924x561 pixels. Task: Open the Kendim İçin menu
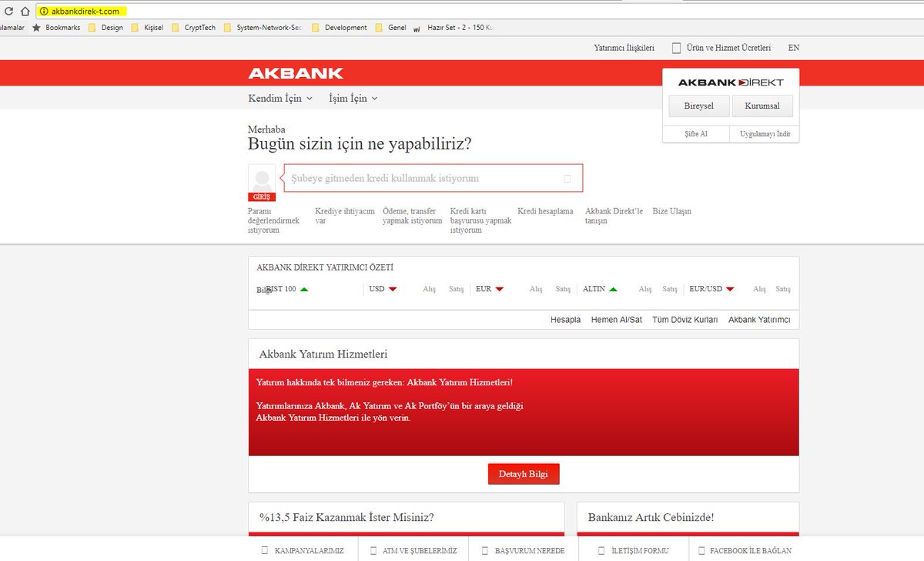tap(273, 98)
